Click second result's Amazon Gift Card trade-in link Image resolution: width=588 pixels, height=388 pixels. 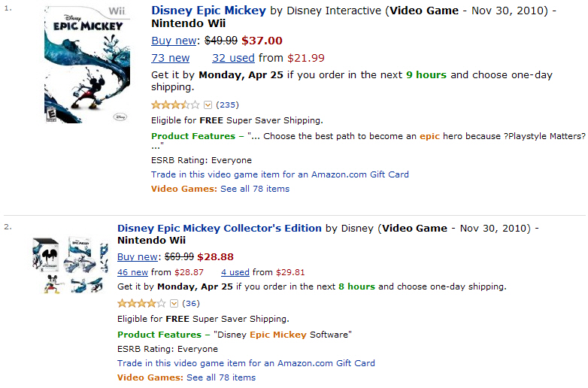[x=246, y=363]
